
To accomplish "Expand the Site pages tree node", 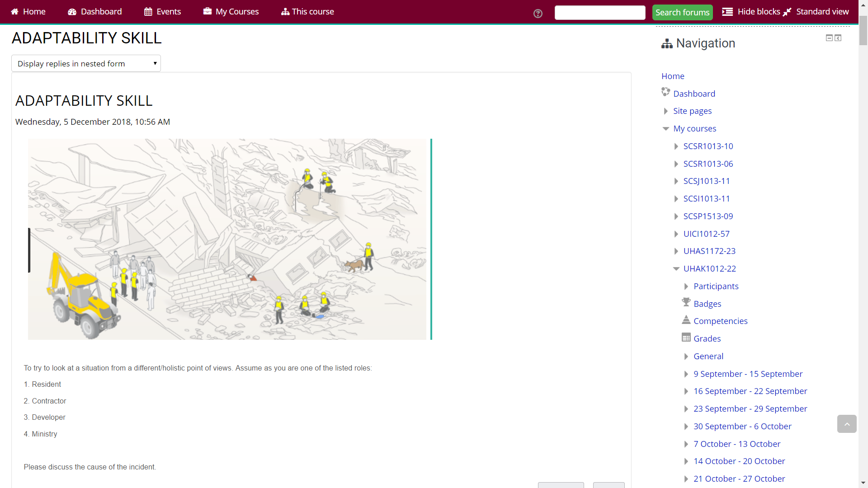I will tap(665, 111).
